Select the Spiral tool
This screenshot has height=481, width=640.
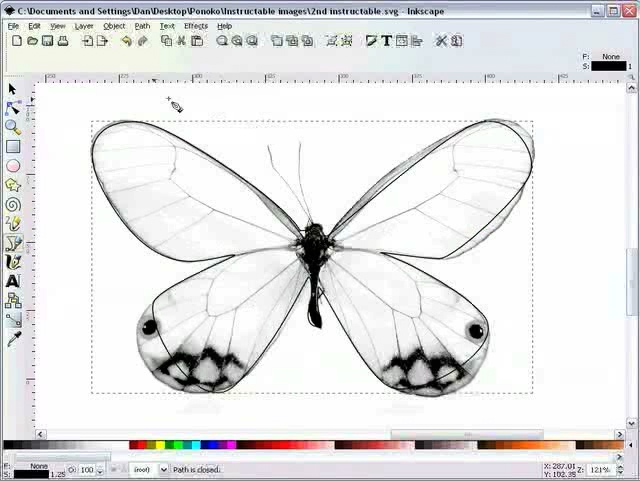13,204
